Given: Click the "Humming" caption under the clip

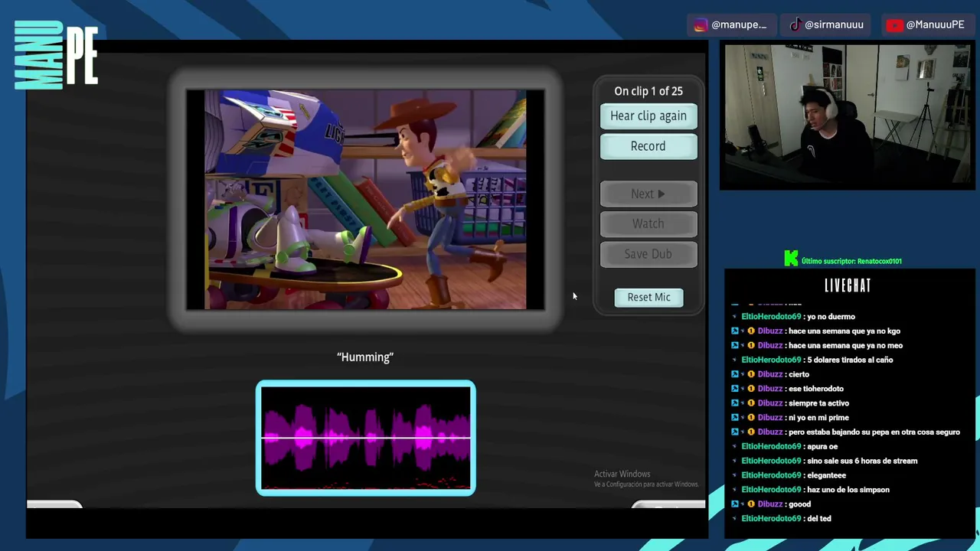Looking at the screenshot, I should 365,357.
